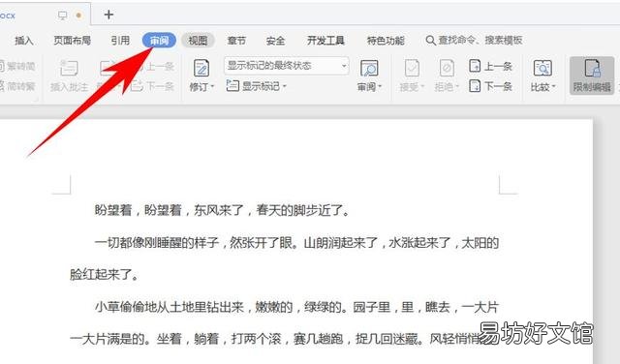This screenshot has height=364, width=620.
Task: Click the 显示标记 icon
Action: [x=232, y=85]
